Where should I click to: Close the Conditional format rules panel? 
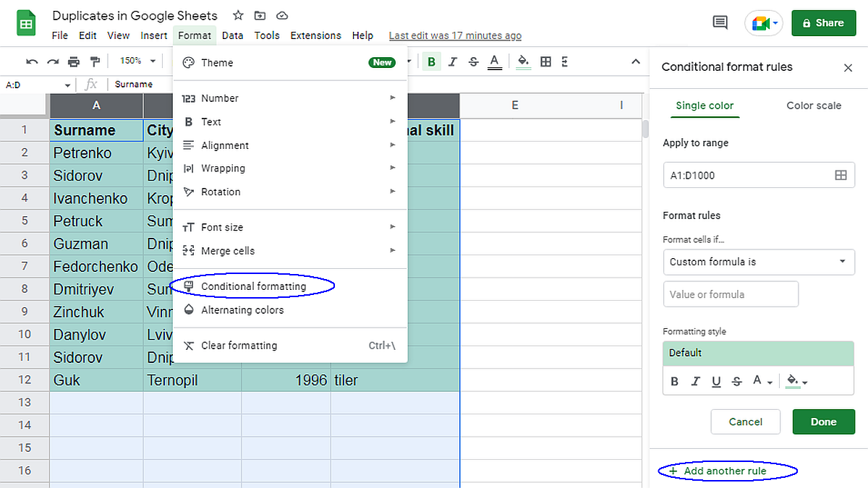coord(848,67)
